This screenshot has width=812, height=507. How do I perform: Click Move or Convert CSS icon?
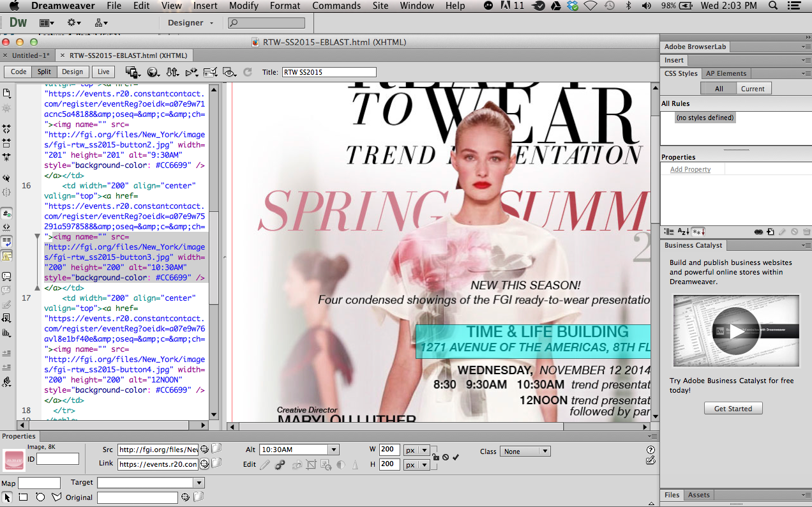click(7, 333)
